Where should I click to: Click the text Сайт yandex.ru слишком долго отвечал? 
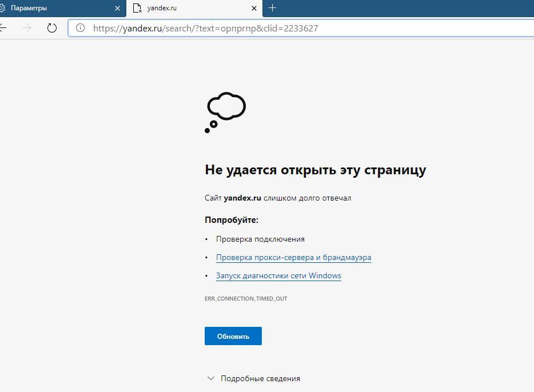278,198
